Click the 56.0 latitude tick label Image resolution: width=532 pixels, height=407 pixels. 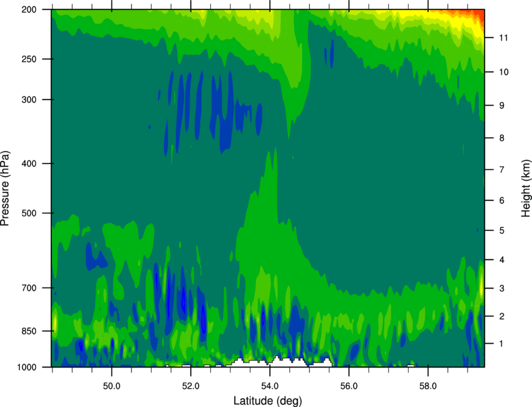pos(349,386)
